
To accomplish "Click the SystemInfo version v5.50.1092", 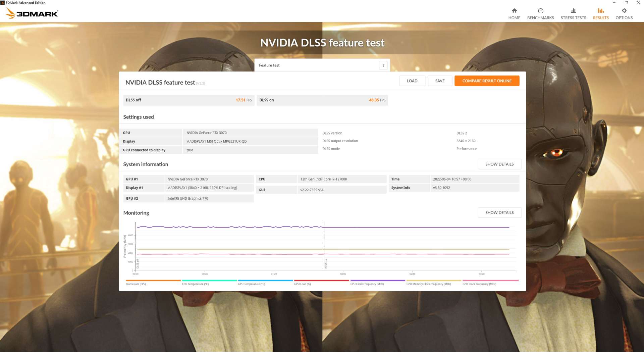I will click(441, 188).
